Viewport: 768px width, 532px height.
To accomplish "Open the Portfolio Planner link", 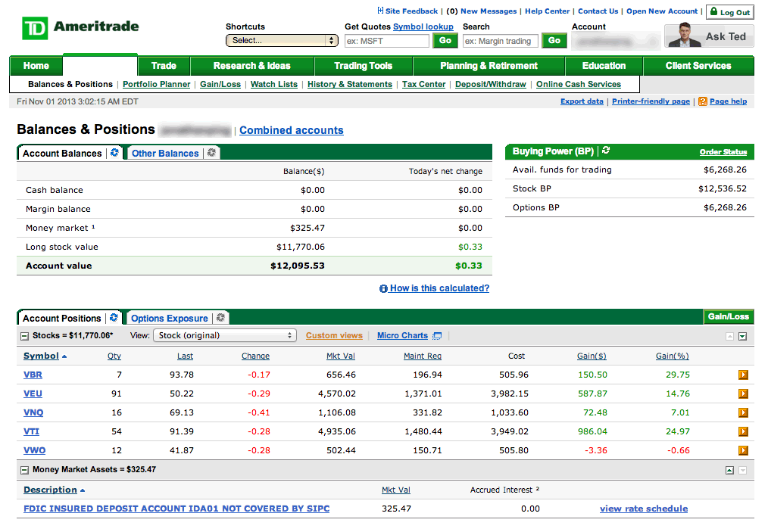I will pyautogui.click(x=156, y=84).
